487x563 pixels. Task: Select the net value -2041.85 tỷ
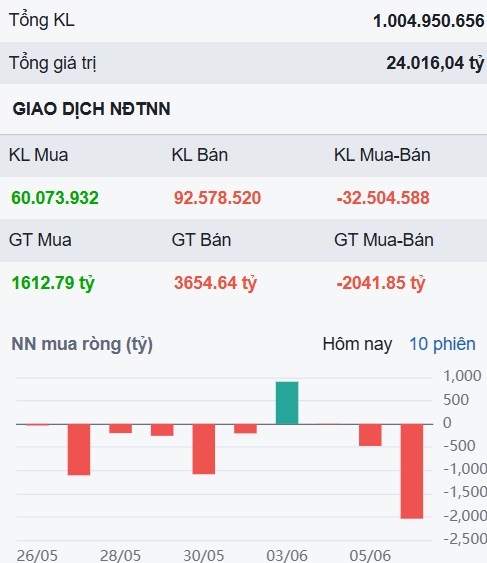(x=381, y=283)
